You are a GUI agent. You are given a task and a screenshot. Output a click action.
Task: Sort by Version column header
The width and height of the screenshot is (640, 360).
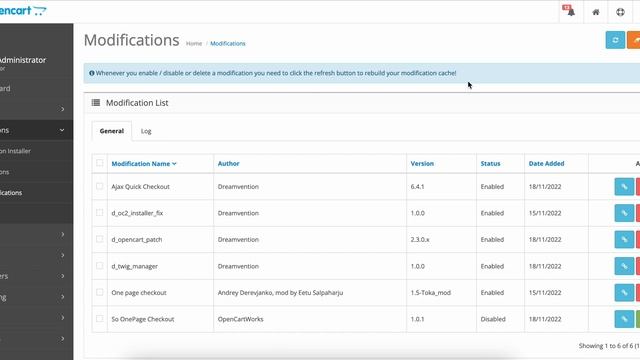tap(422, 164)
